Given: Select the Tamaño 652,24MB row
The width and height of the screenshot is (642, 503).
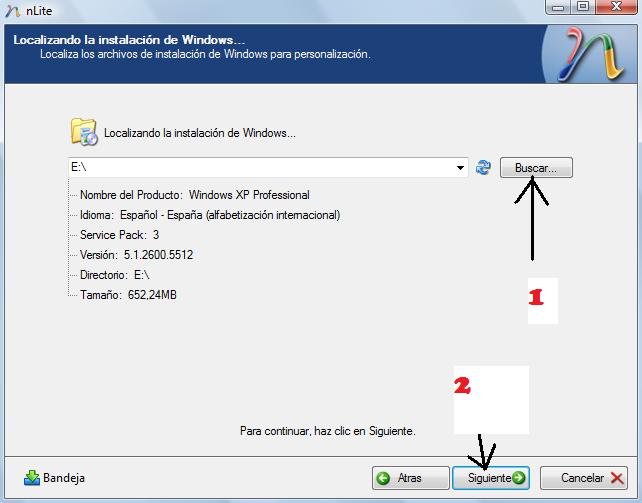Looking at the screenshot, I should [x=128, y=295].
